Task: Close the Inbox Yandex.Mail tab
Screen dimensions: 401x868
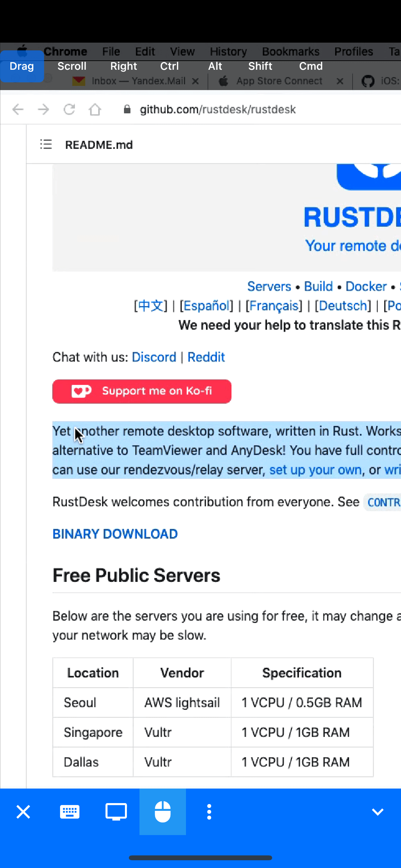Action: 195,81
